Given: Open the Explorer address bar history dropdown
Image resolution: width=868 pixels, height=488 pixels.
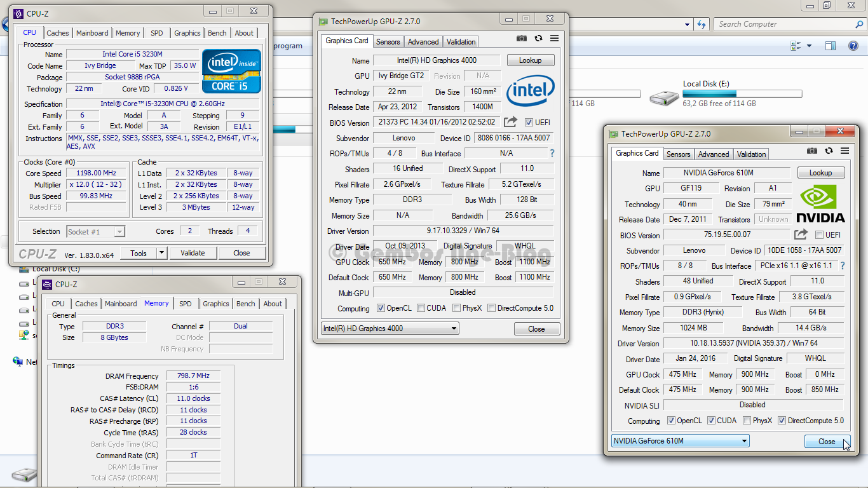Looking at the screenshot, I should click(688, 24).
